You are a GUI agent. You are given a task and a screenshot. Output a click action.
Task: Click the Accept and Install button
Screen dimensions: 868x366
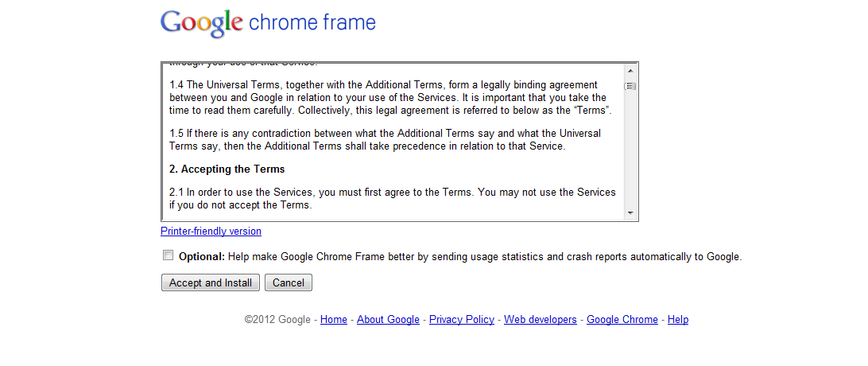211,282
